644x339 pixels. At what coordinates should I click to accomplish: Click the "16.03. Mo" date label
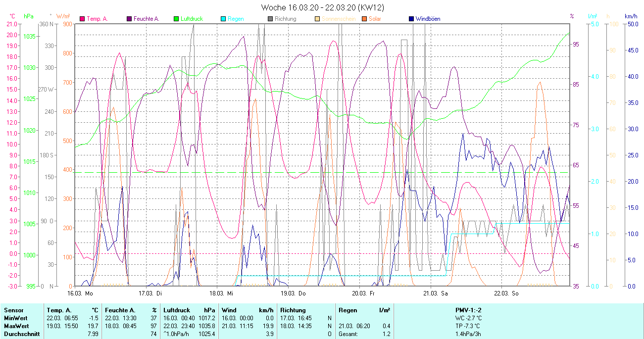[x=80, y=293]
